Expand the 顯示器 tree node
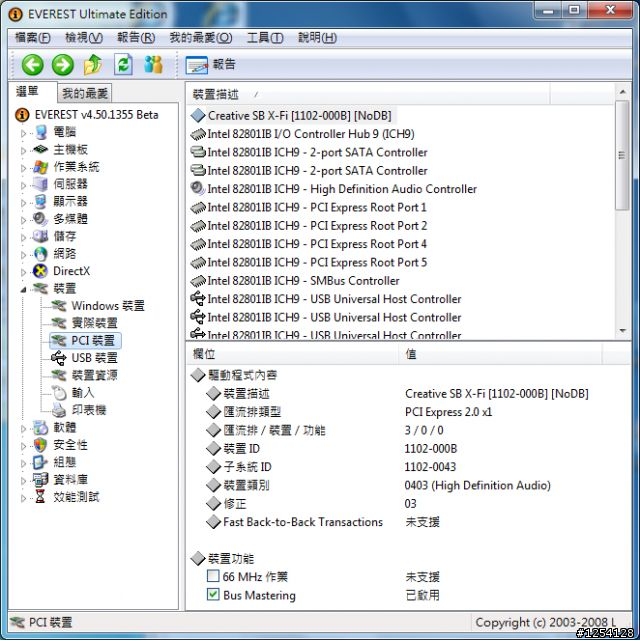The image size is (640, 641). [x=23, y=203]
